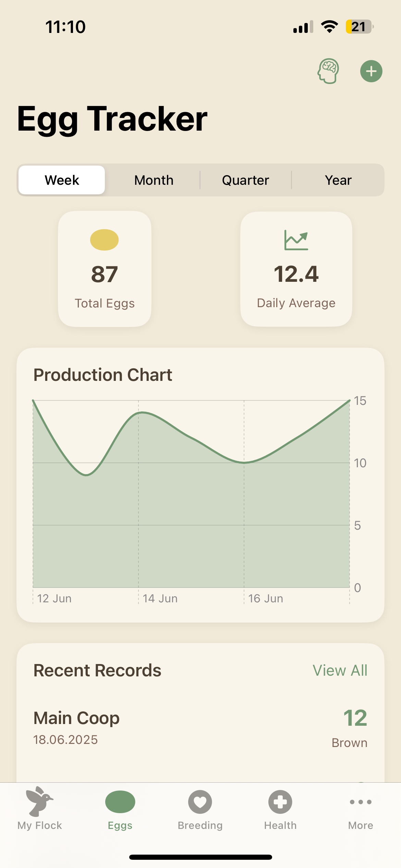Tap the green plus add button
Viewport: 401px width, 868px height.
pos(371,71)
